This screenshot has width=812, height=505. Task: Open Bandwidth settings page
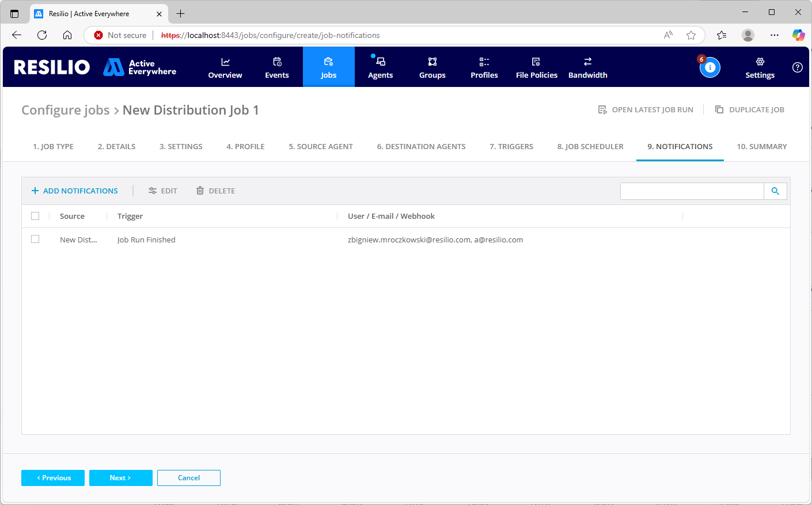tap(587, 67)
